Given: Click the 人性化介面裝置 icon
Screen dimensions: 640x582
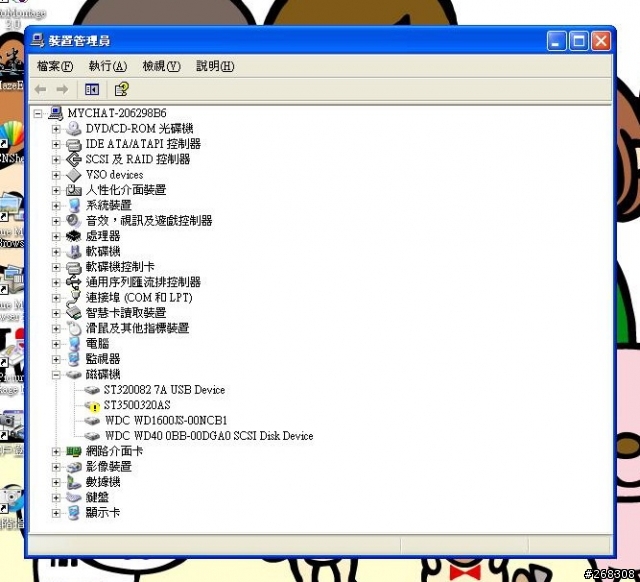Looking at the screenshot, I should 74,190.
